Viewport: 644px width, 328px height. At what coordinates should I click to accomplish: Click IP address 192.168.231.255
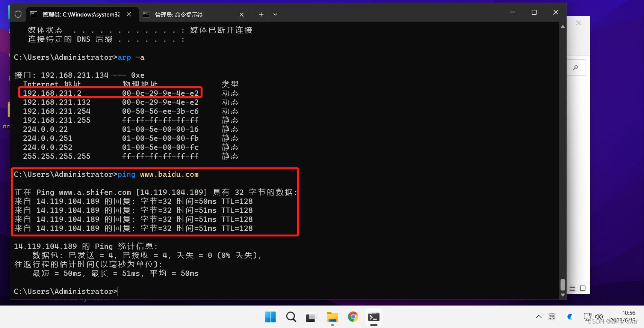(57, 120)
